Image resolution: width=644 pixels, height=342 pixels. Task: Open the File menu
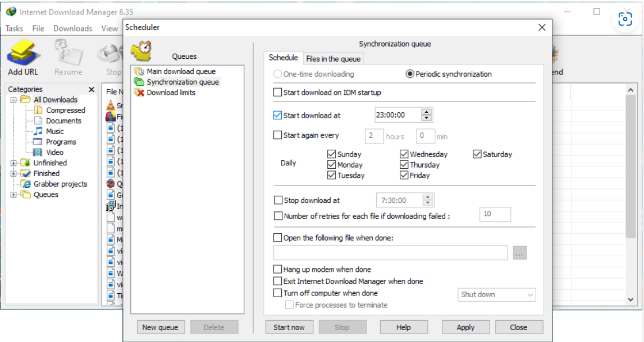tap(38, 28)
